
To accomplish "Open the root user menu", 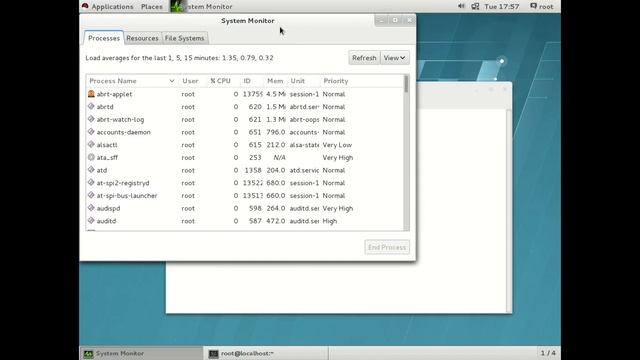I will click(x=542, y=7).
